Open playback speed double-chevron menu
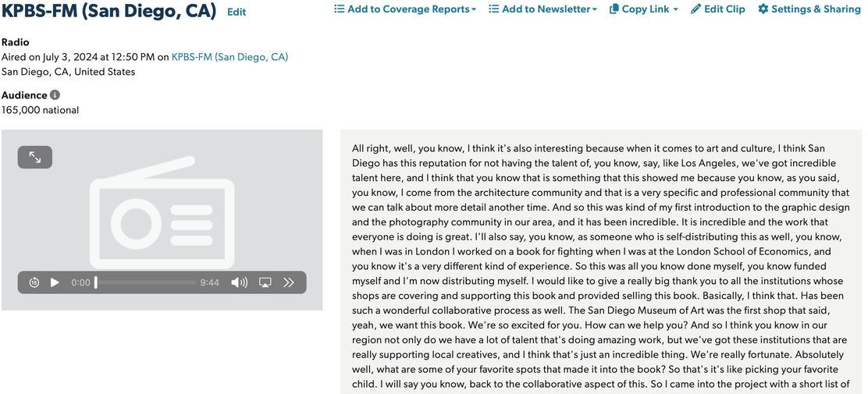This screenshot has width=868, height=394. [288, 282]
